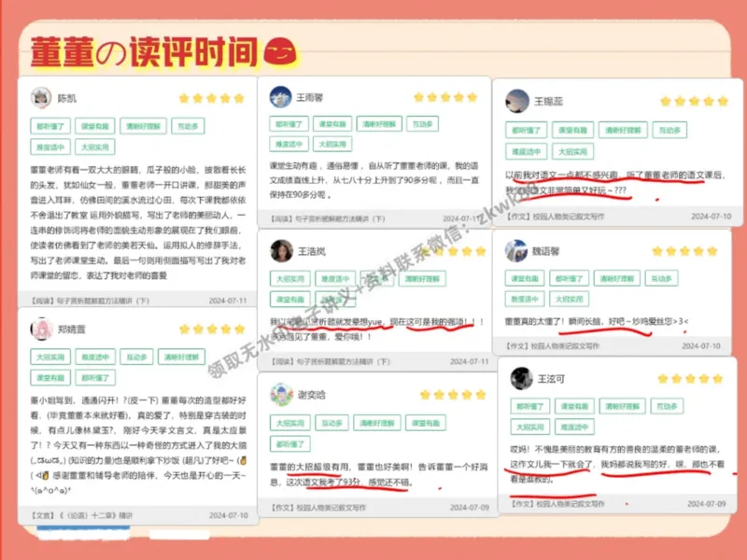Click 郑婧萱's profile avatar
Image resolution: width=747 pixels, height=560 pixels.
click(x=41, y=329)
